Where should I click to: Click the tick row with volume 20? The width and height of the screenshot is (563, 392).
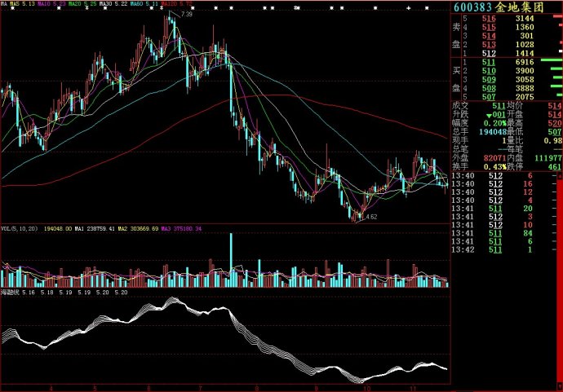(x=503, y=209)
